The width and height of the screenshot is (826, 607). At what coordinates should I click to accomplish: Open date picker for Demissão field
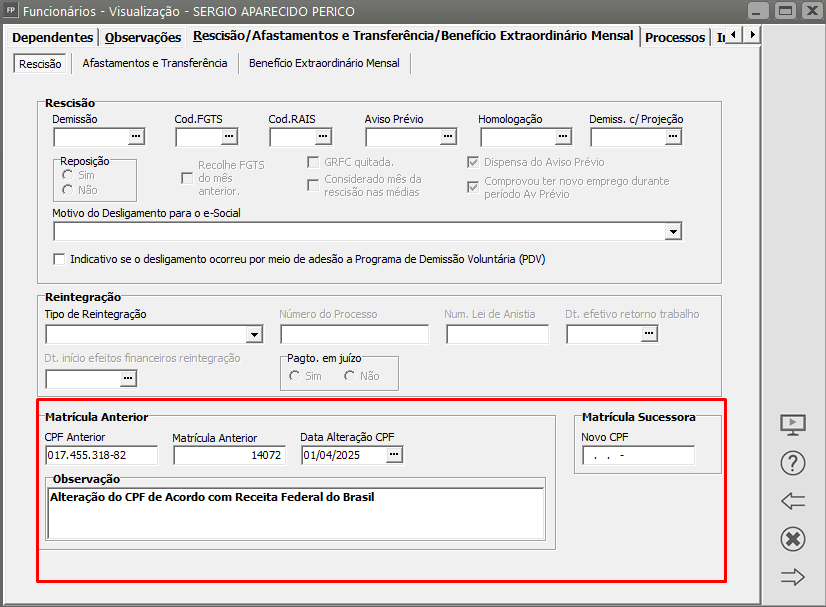pos(137,137)
